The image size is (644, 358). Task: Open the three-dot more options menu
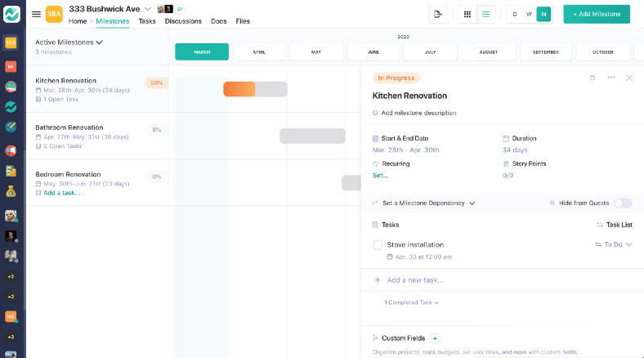click(611, 78)
